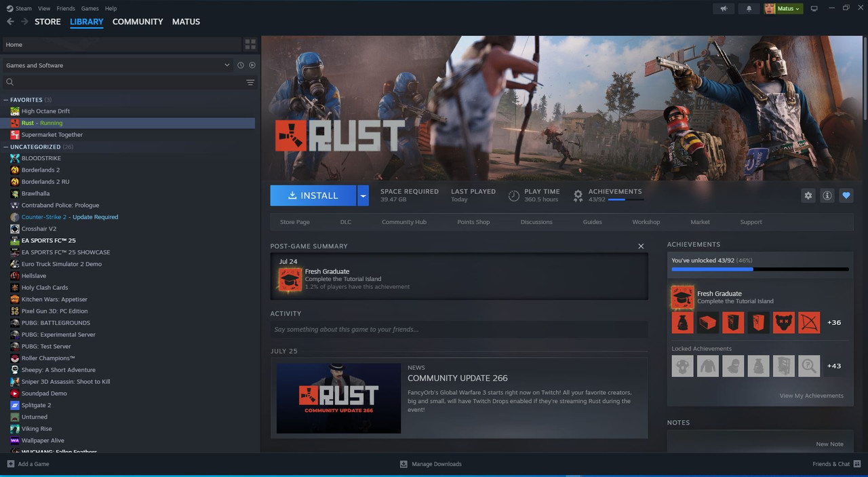Open the Help menu
This screenshot has height=477, width=868.
(111, 9)
